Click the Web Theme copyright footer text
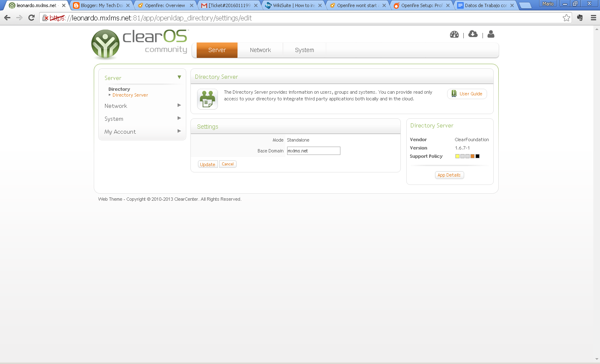The width and height of the screenshot is (600, 364). click(x=170, y=199)
